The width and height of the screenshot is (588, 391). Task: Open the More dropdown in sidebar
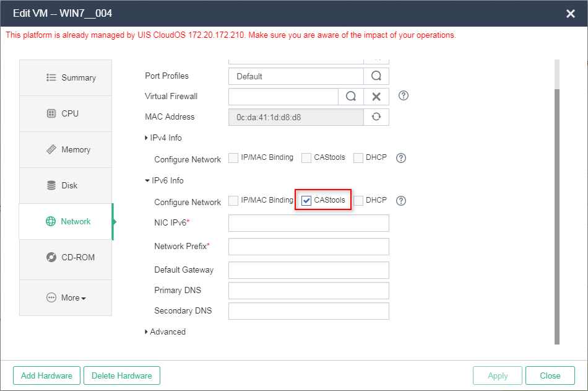[x=66, y=298]
